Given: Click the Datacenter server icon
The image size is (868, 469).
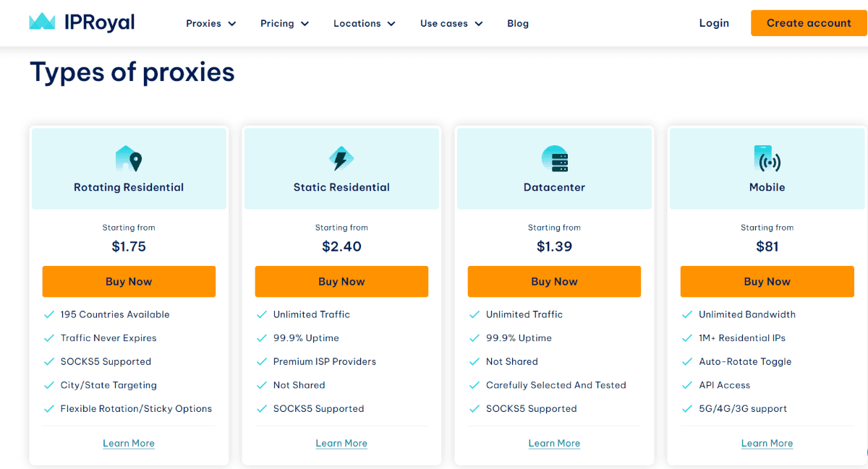Looking at the screenshot, I should [x=555, y=158].
